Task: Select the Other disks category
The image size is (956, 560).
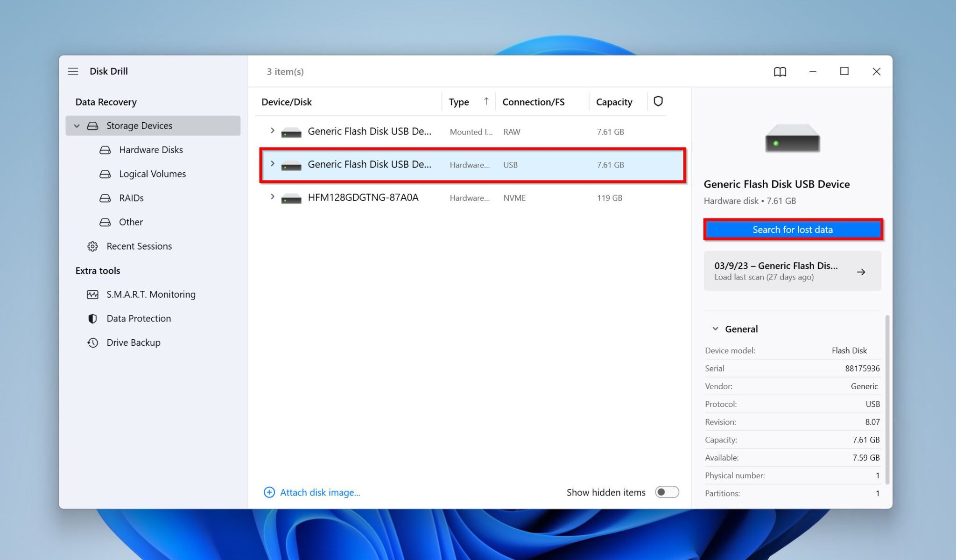Action: coord(130,222)
